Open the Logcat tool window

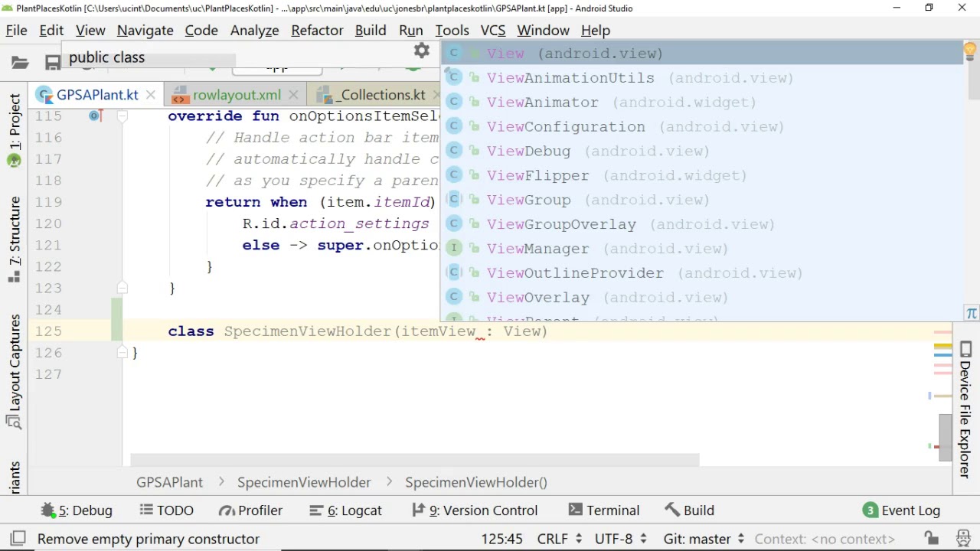click(x=345, y=510)
